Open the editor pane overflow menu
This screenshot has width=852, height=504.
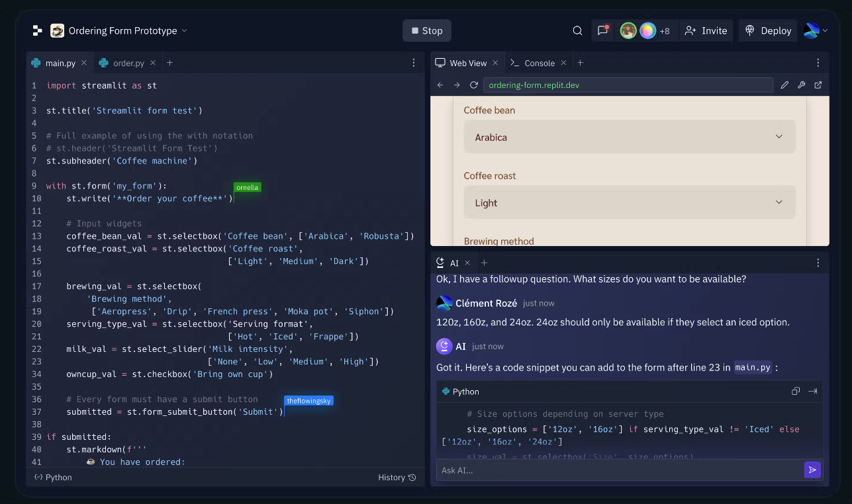tap(414, 62)
